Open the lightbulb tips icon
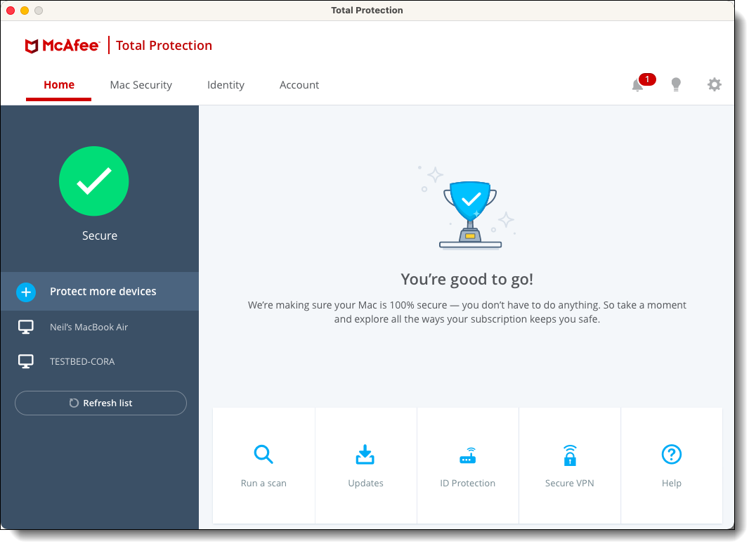 676,85
